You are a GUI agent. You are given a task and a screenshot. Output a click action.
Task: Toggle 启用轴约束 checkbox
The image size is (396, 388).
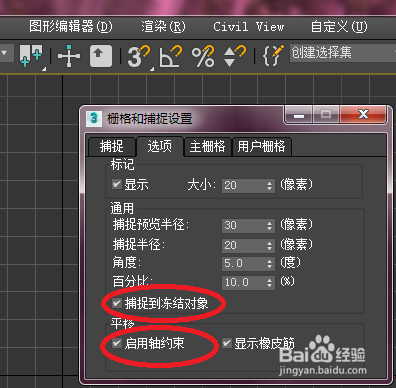point(117,343)
